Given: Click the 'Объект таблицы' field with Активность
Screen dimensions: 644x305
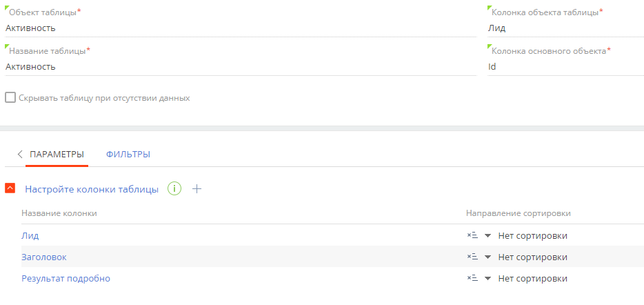Looking at the screenshot, I should coord(241,28).
